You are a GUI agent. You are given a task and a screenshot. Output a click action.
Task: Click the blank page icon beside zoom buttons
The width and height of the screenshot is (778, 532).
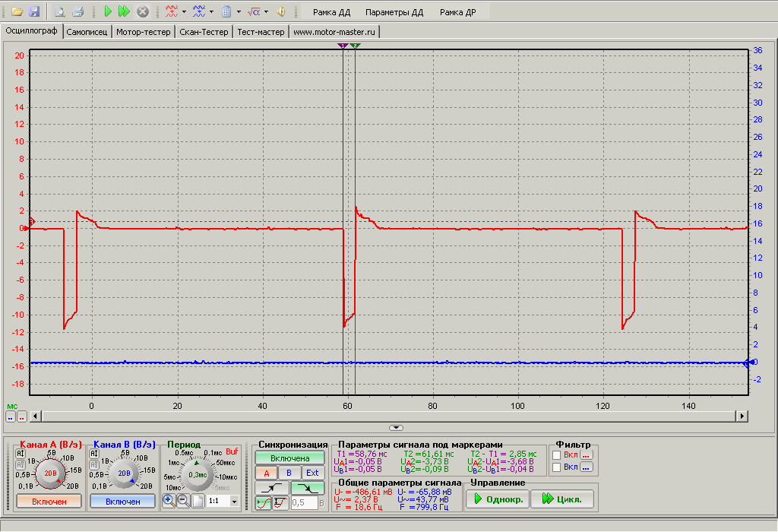[x=198, y=501]
